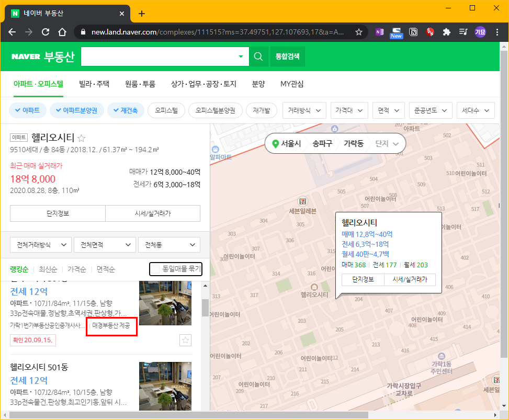Image resolution: width=509 pixels, height=420 pixels.
Task: View site info via padlock icon
Action: (x=83, y=32)
